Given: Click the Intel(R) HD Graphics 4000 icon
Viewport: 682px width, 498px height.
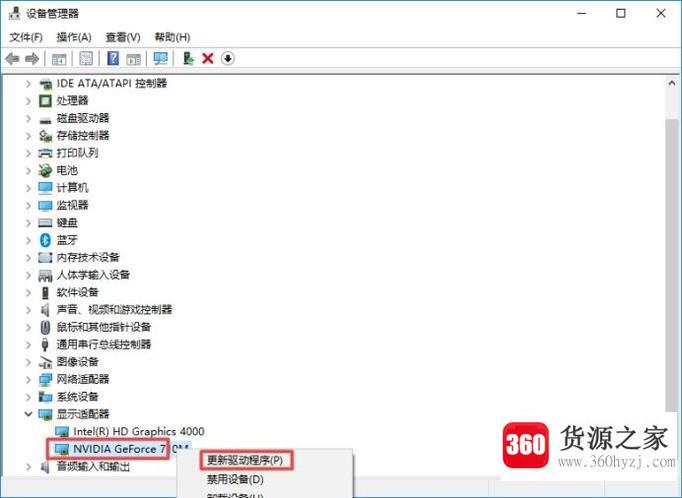Looking at the screenshot, I should point(62,432).
